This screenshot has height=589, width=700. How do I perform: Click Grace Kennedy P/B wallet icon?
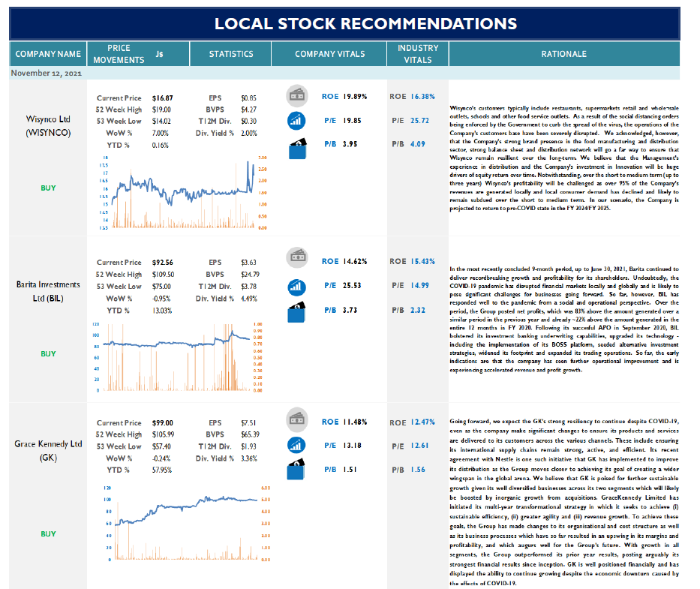coord(296,469)
